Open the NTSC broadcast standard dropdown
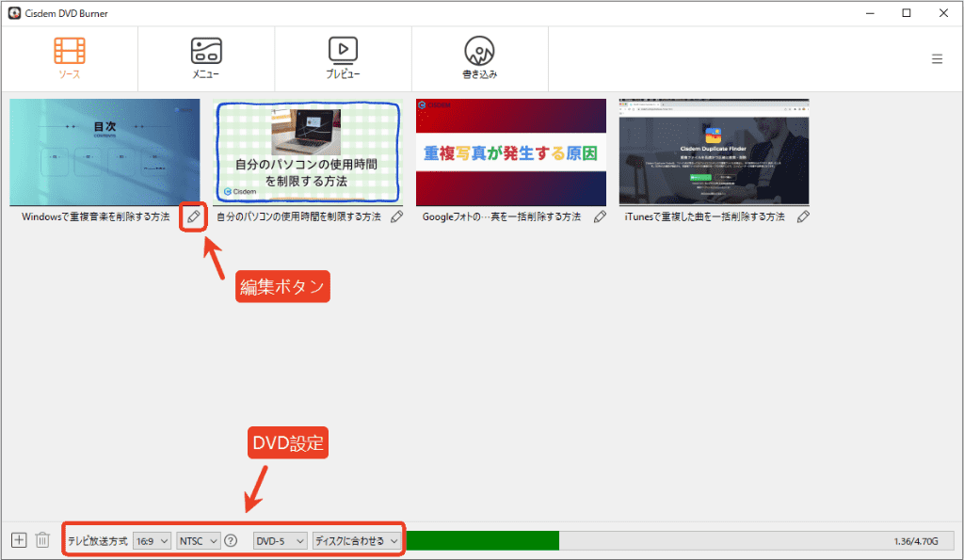 point(198,541)
